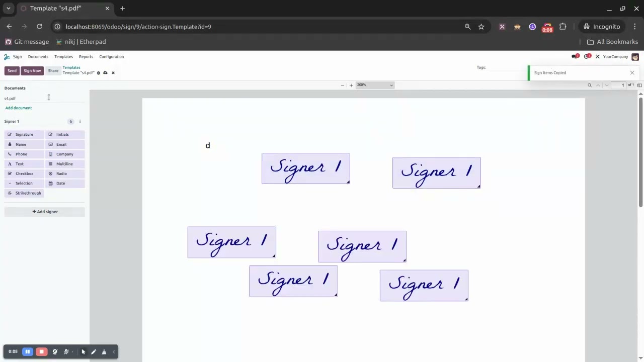This screenshot has width=644, height=362.
Task: Pause the screen recording
Action: [28, 352]
